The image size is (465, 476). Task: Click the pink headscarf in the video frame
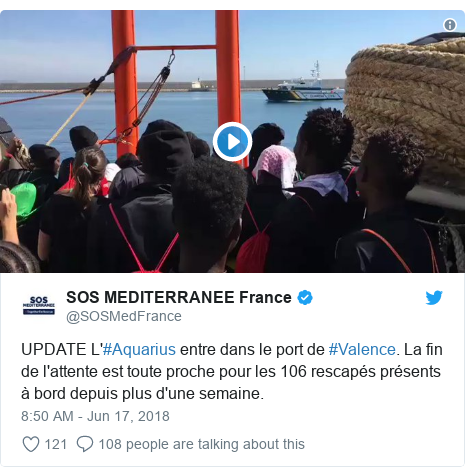pos(275,166)
